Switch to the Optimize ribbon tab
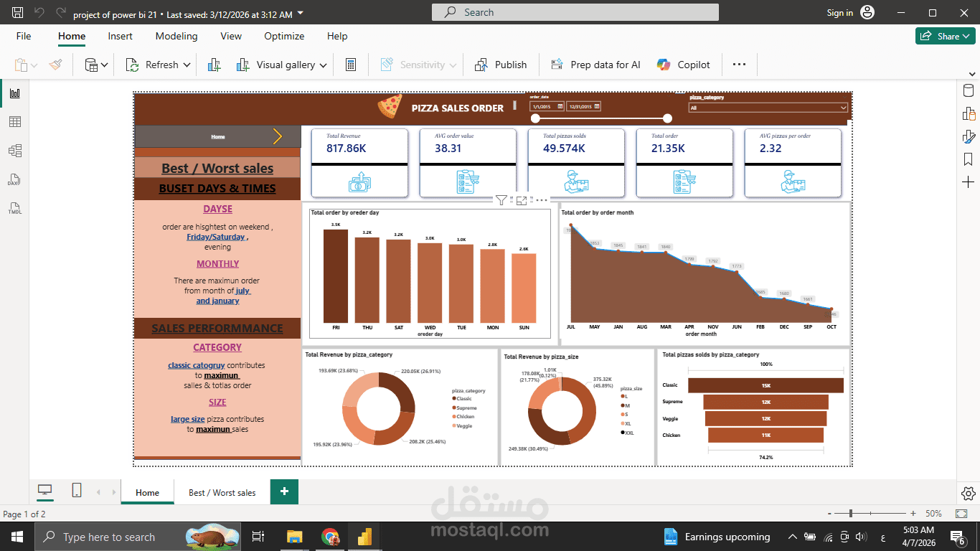The width and height of the screenshot is (980, 551). tap(284, 36)
